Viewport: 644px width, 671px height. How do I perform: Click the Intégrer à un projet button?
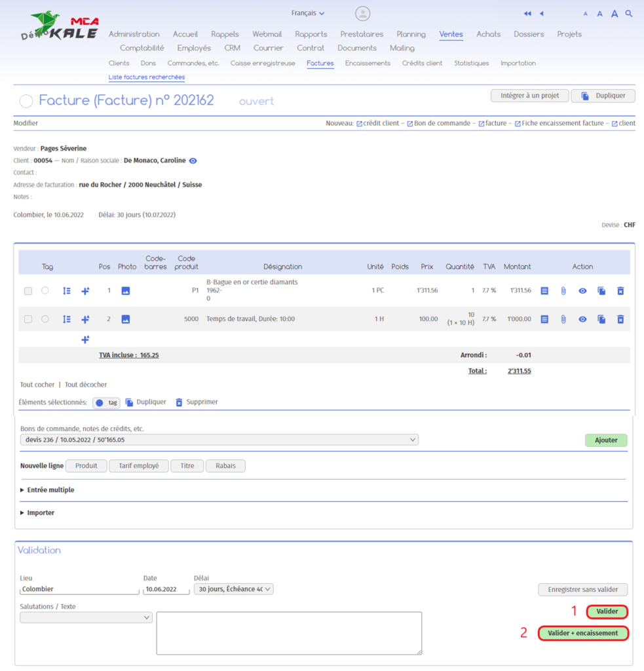(530, 96)
